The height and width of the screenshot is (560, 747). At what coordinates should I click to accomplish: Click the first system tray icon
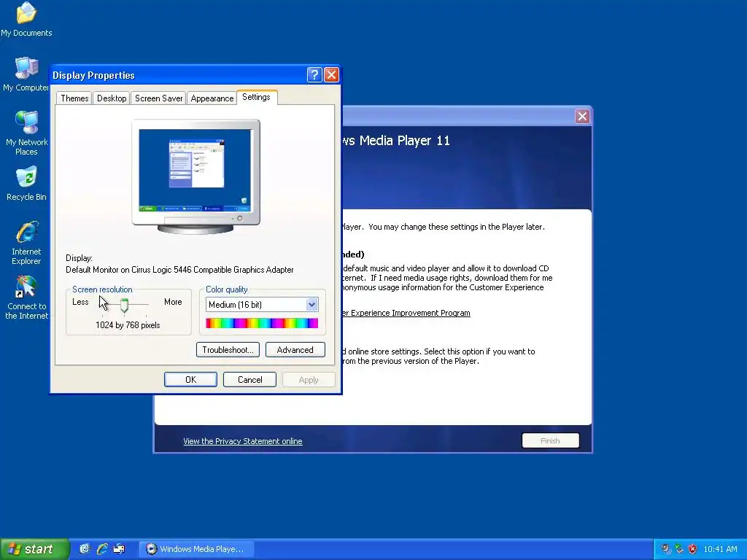666,549
